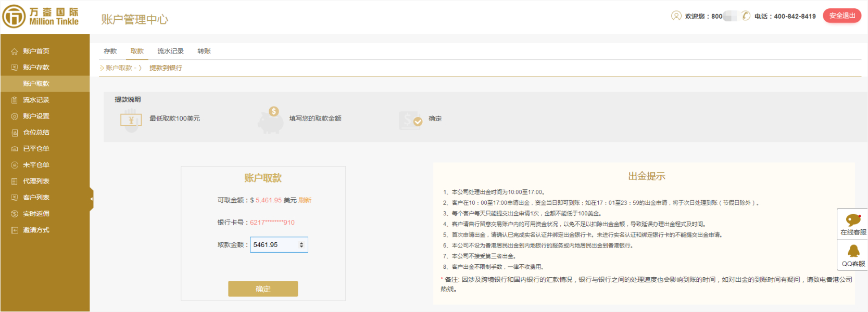This screenshot has width=868, height=312.
Task: Select the 流水记录 top tab
Action: pos(170,51)
